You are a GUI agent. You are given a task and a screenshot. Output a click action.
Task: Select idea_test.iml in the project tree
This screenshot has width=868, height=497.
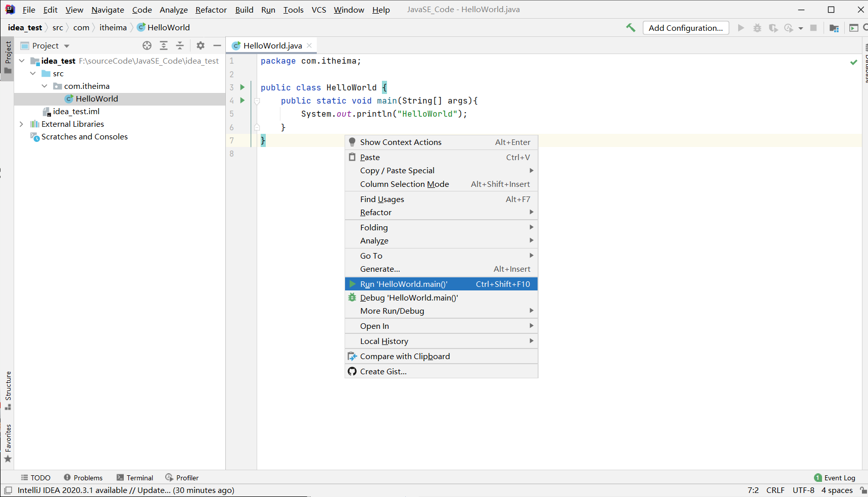click(x=76, y=111)
